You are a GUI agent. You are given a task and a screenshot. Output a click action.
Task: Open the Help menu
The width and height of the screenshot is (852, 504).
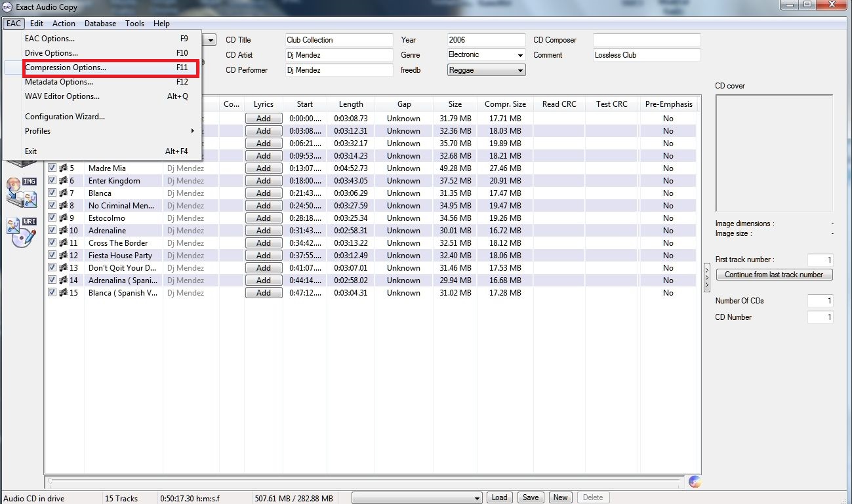tap(161, 24)
